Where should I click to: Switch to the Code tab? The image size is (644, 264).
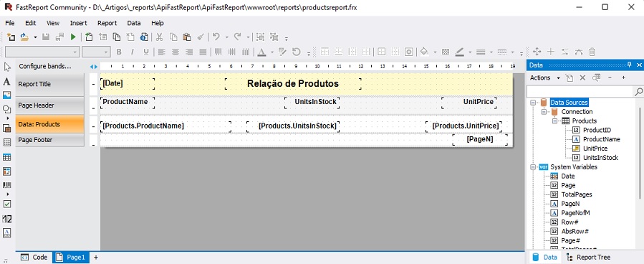point(34,258)
